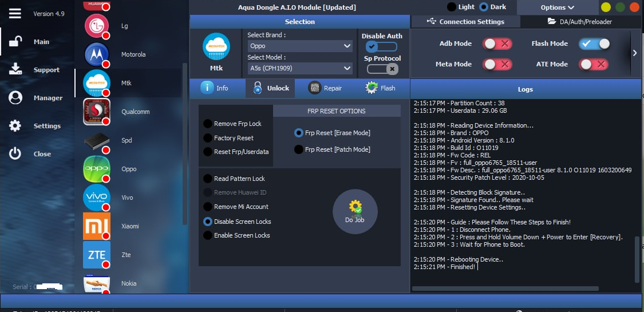Select the ZTE brand logo
Image resolution: width=644 pixels, height=312 pixels.
point(97,255)
